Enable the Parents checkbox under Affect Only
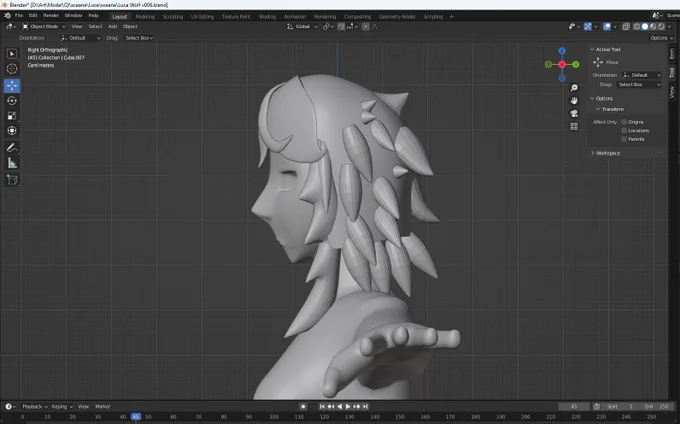680x424 pixels. point(624,139)
